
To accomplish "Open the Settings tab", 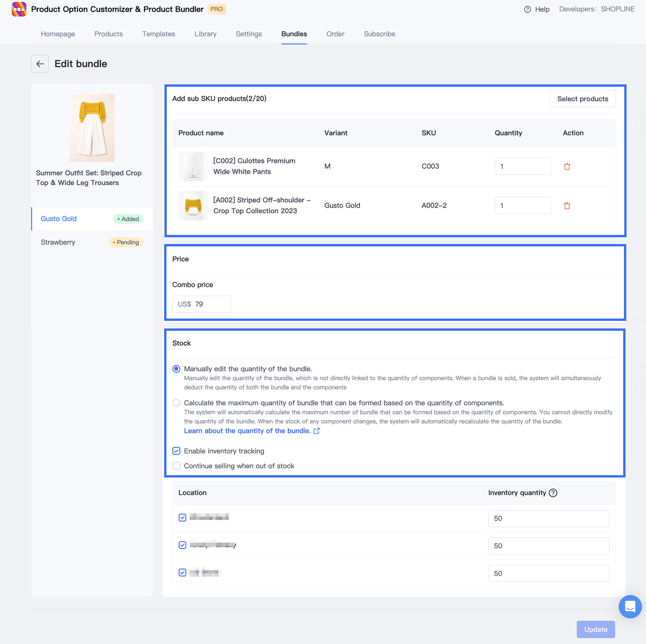I will [x=249, y=34].
